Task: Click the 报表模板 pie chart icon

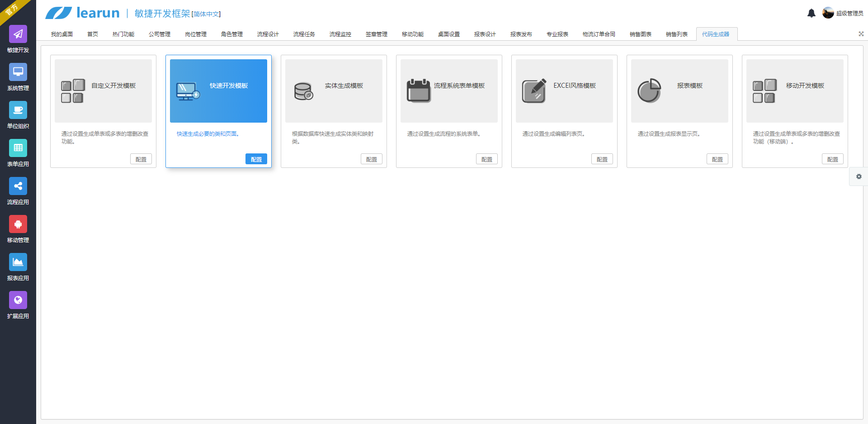Action: coord(649,91)
